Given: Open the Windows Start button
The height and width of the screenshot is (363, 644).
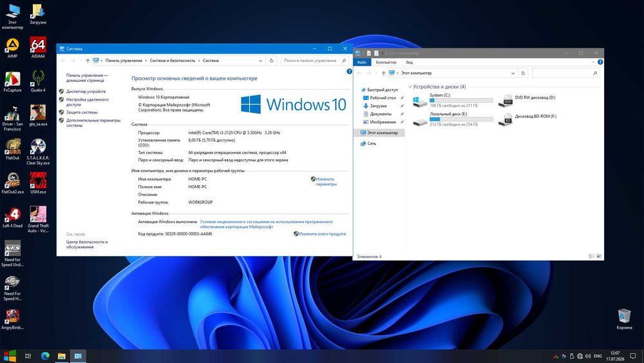Looking at the screenshot, I should point(10,356).
